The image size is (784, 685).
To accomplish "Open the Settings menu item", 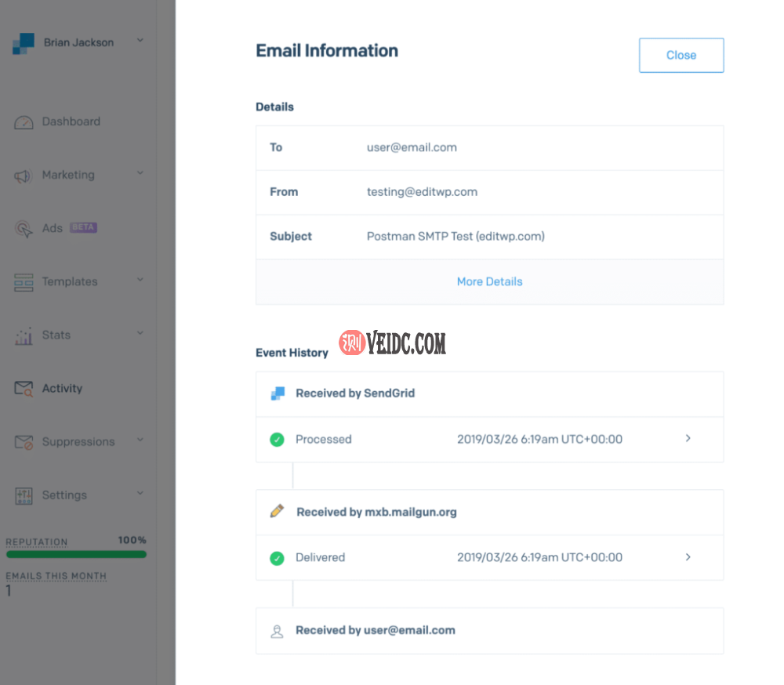I will (64, 495).
